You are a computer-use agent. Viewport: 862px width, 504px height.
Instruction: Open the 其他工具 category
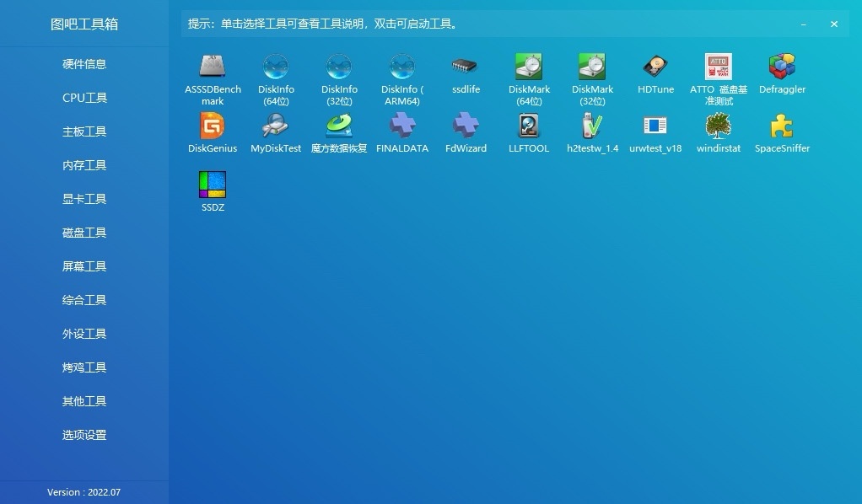point(84,401)
